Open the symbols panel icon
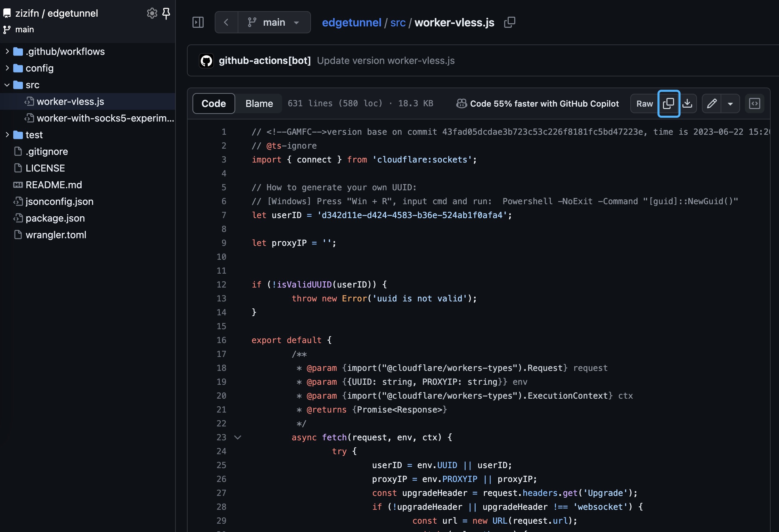The image size is (779, 532). 755,103
